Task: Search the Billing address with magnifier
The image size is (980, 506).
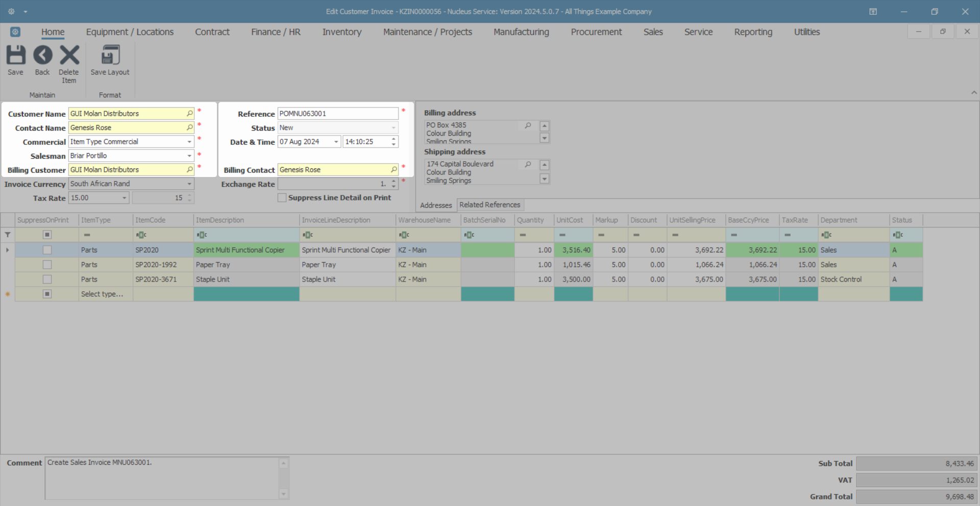Action: [x=528, y=125]
